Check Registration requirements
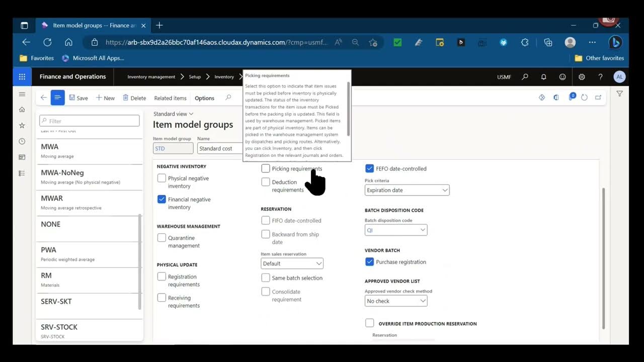 click(x=162, y=277)
